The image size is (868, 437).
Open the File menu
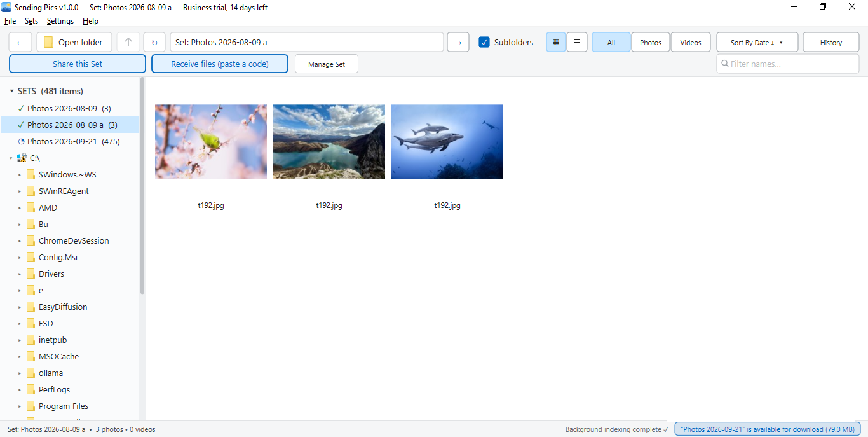[10, 21]
